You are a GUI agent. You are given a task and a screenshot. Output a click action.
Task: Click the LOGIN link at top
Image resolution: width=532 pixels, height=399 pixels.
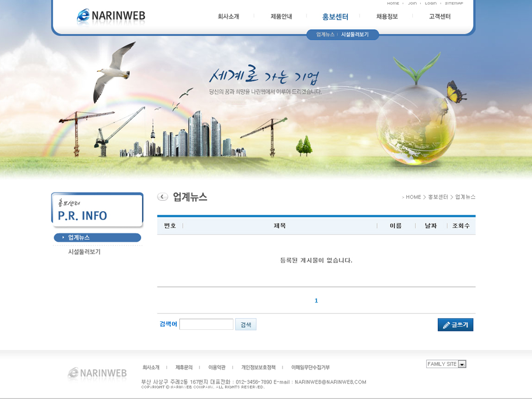tap(430, 3)
